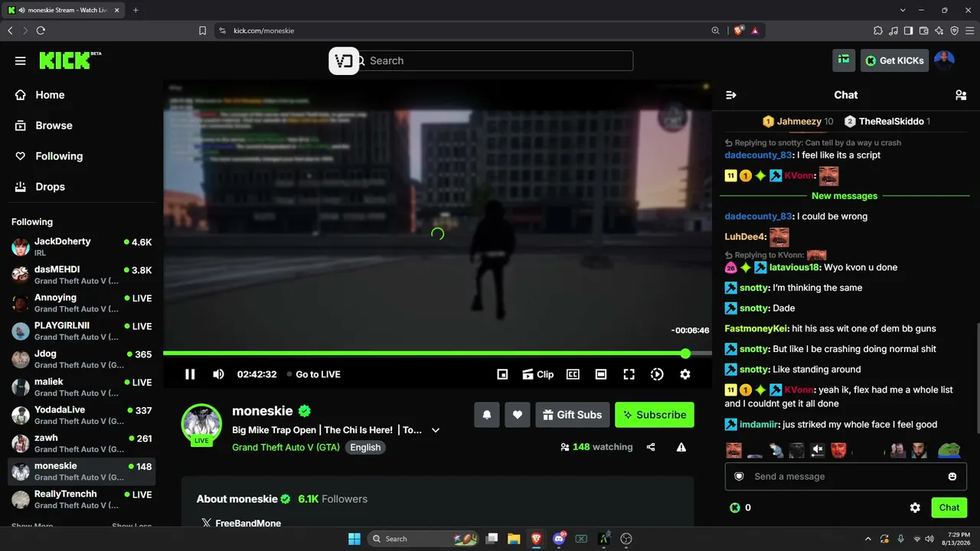Screen dimensions: 980x551
Task: Enable mini player mode
Action: [x=502, y=374]
